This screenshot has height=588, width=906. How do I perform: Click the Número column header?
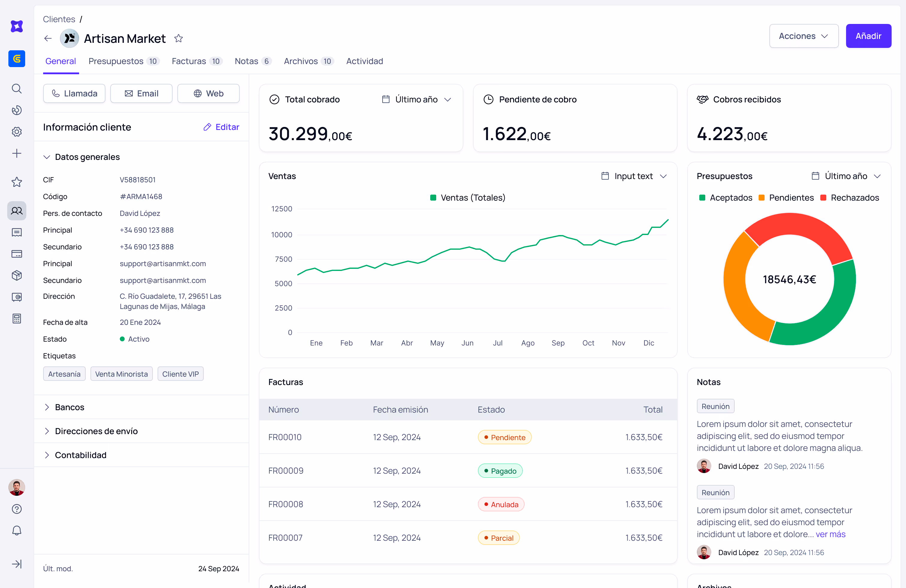[x=284, y=410]
